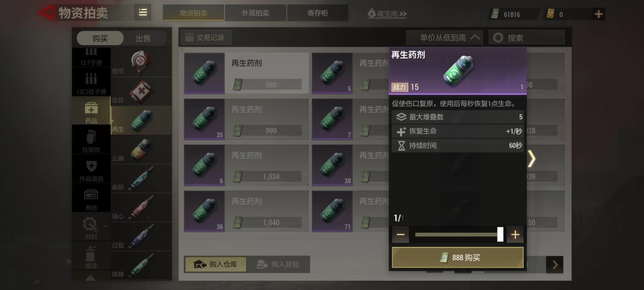Click the 888 购买 buy button
644x290 pixels.
tap(458, 257)
